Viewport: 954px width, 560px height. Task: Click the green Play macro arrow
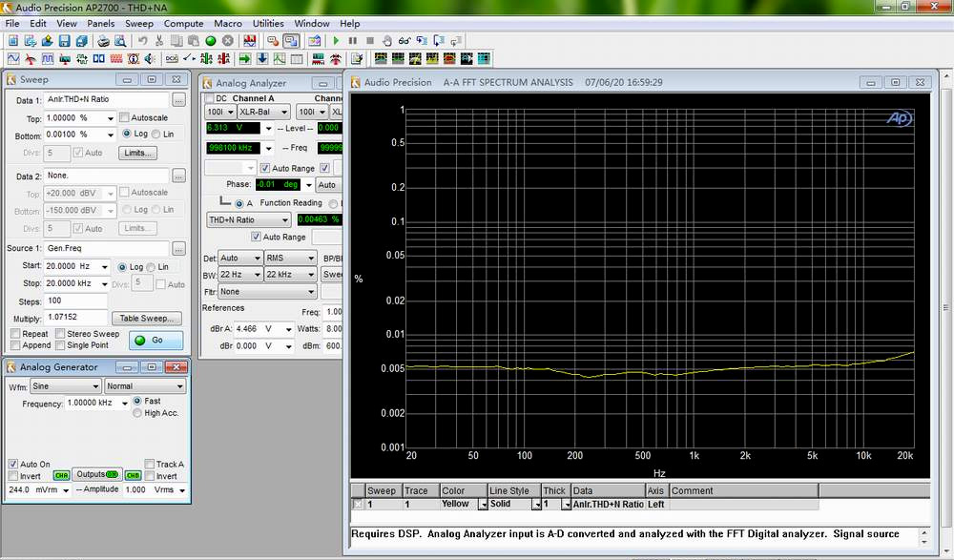336,41
